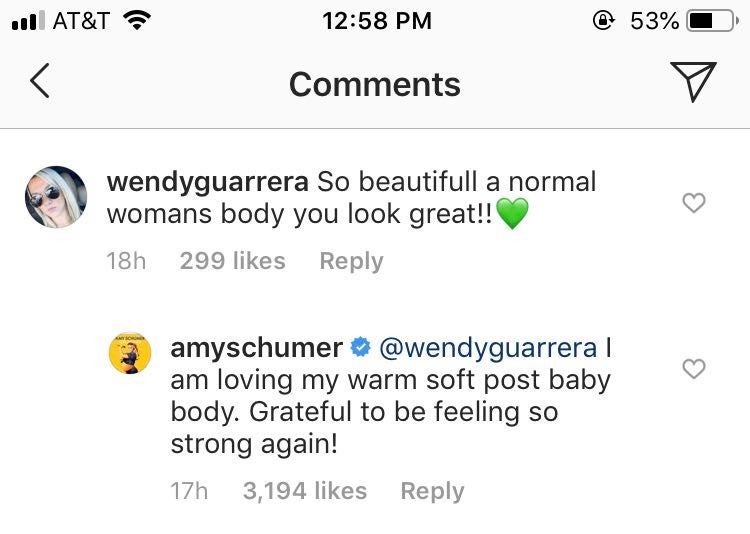
Task: Tap the Comments header title
Action: [x=375, y=84]
